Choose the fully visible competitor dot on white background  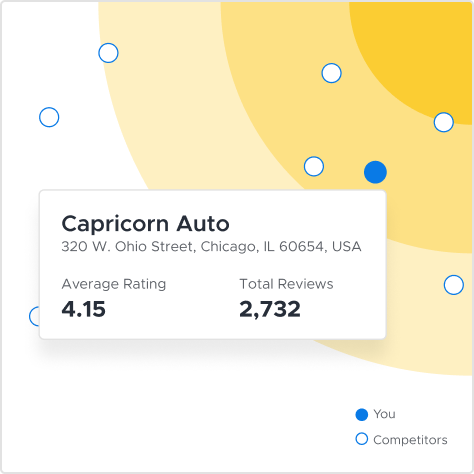click(49, 117)
